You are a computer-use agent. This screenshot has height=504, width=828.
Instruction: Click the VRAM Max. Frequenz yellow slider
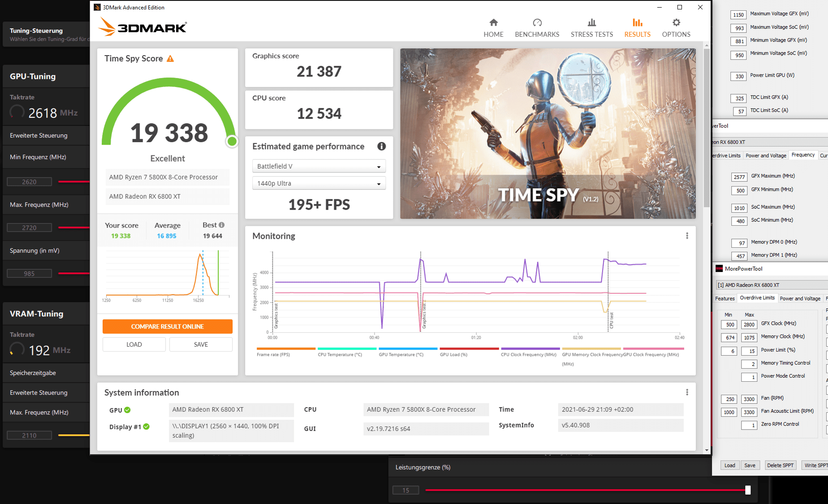(x=74, y=435)
